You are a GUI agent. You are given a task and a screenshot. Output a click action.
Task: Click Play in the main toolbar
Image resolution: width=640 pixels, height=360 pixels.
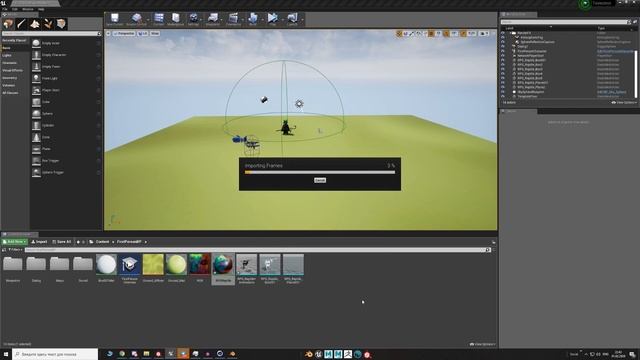[272, 19]
